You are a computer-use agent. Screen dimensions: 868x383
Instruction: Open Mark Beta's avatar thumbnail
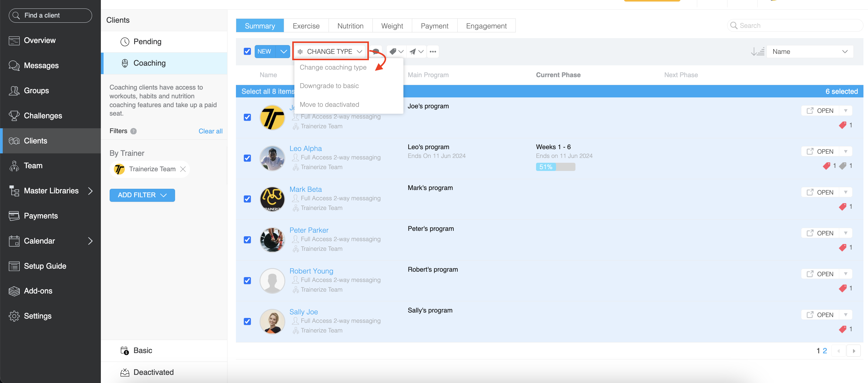(272, 199)
